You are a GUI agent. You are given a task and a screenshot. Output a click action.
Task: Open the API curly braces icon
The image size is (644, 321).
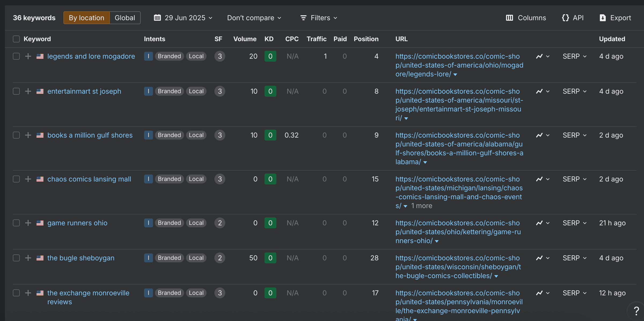565,18
